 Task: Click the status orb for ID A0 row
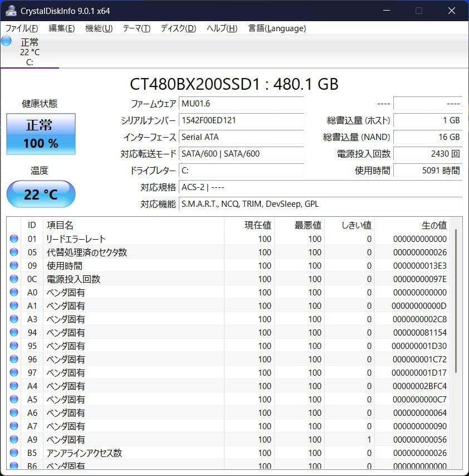14,292
